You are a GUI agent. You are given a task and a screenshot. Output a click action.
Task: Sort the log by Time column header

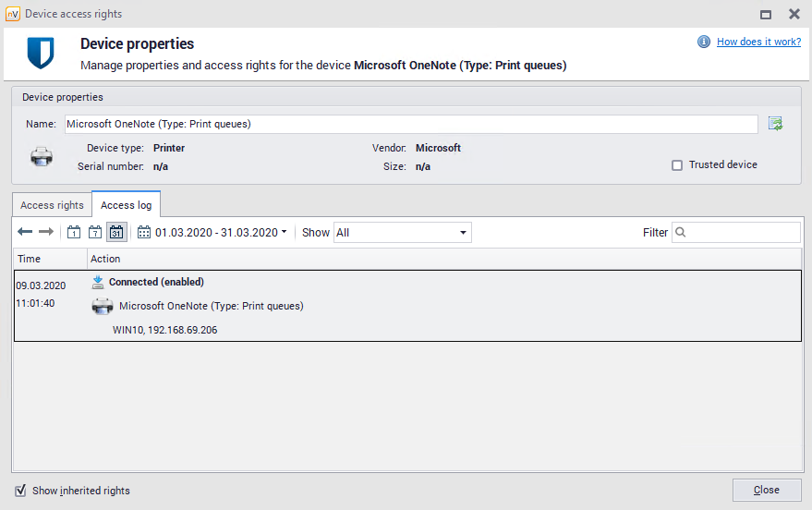(51, 259)
